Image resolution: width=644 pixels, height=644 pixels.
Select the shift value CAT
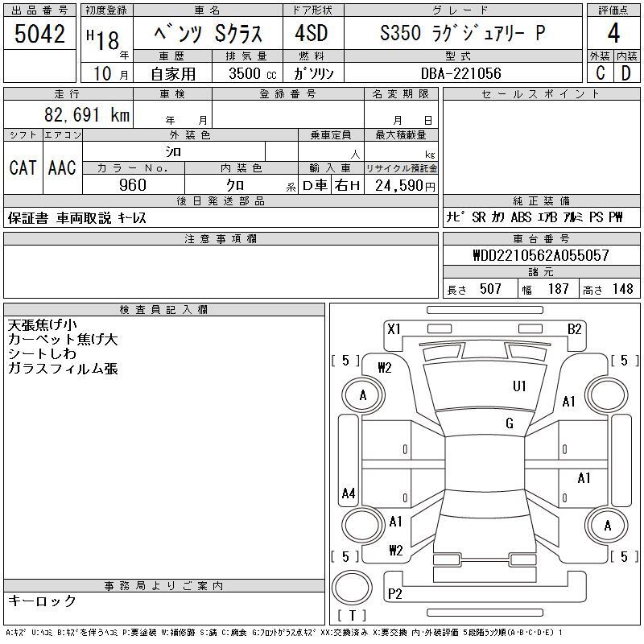coord(23,167)
